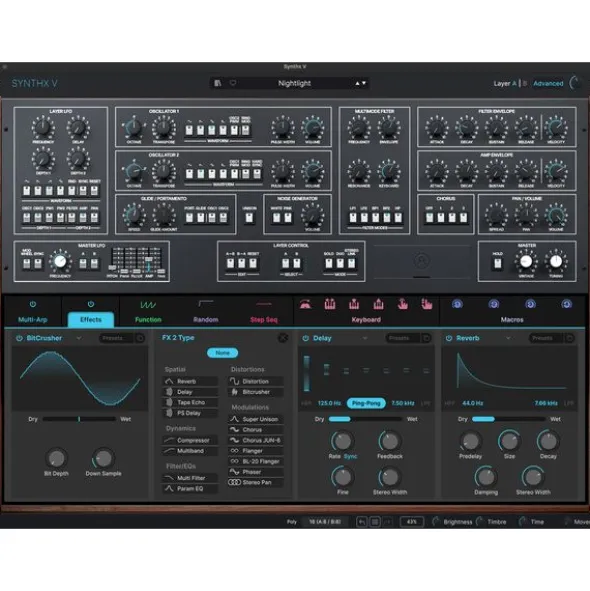
Task: Choose BL-20 Flanger effect
Action: click(x=256, y=461)
